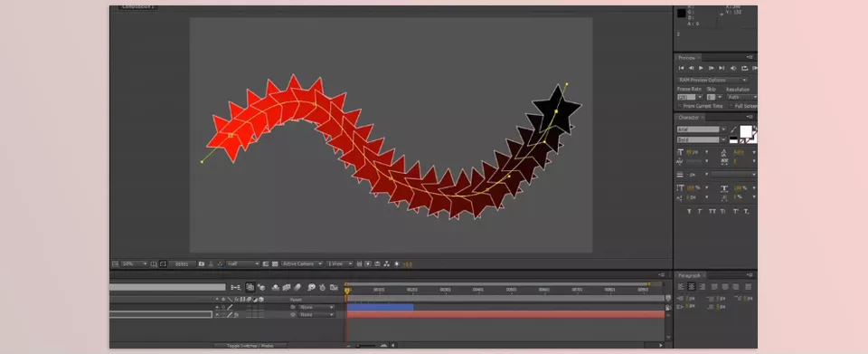Screen dimensions: 868x354
Task: Set colors to black and white swatch
Action: 733,139
